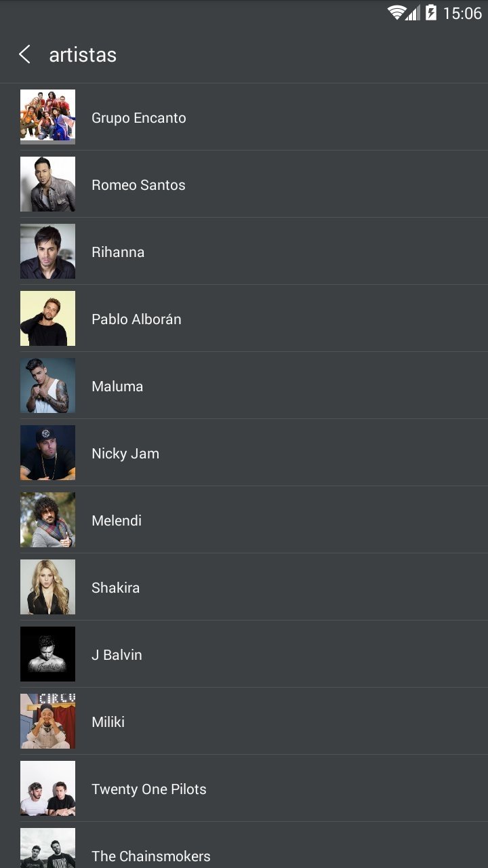
Task: Tap the Wi-Fi status icon
Action: [396, 12]
